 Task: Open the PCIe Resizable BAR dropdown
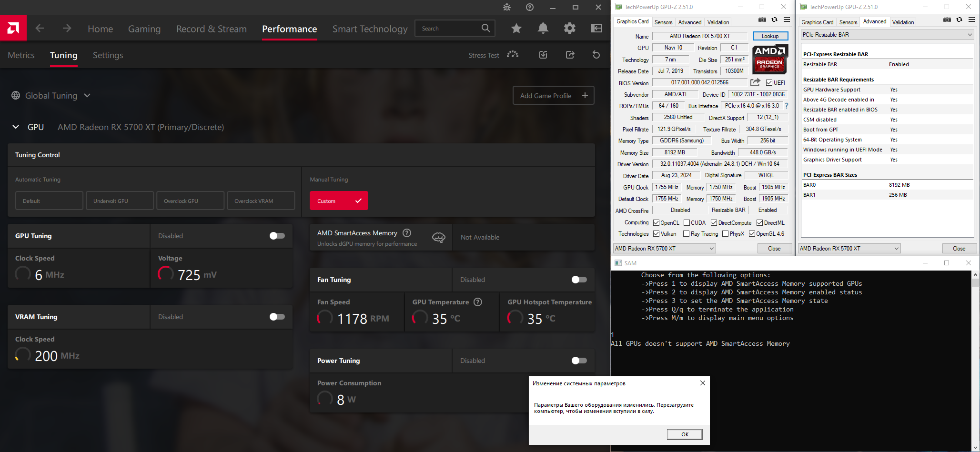tap(887, 35)
